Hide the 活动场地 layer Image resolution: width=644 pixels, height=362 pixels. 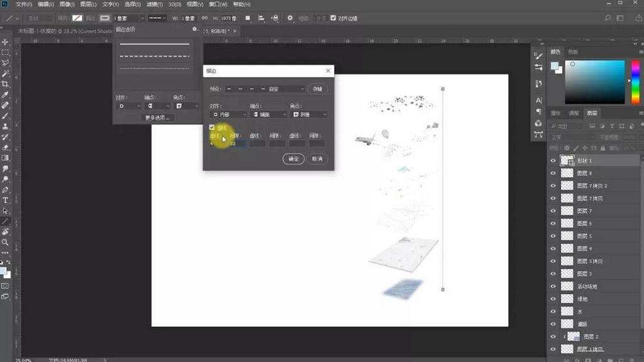(553, 287)
